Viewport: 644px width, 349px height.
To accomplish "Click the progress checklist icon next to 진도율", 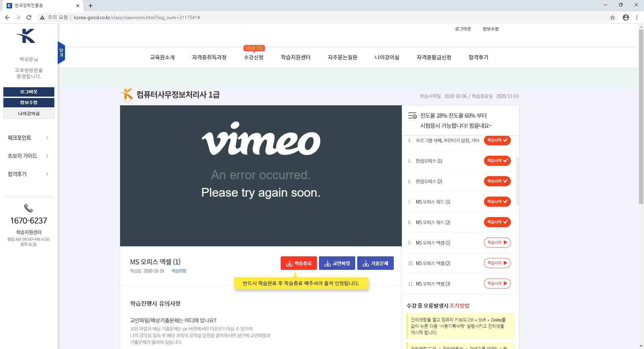I will 413,116.
